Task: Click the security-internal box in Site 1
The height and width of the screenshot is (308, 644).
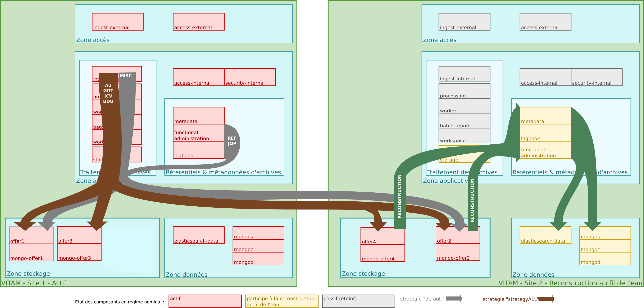Action: pos(250,77)
